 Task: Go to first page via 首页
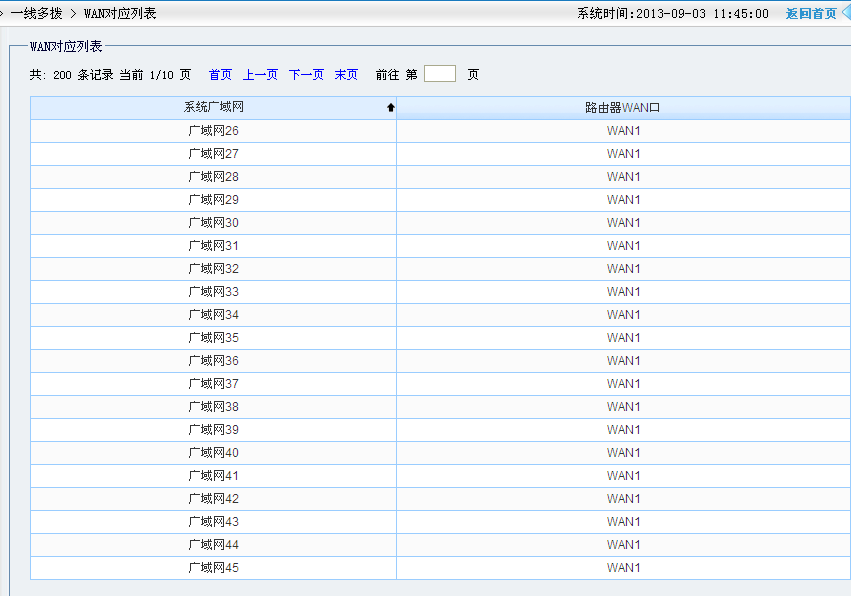[220, 75]
